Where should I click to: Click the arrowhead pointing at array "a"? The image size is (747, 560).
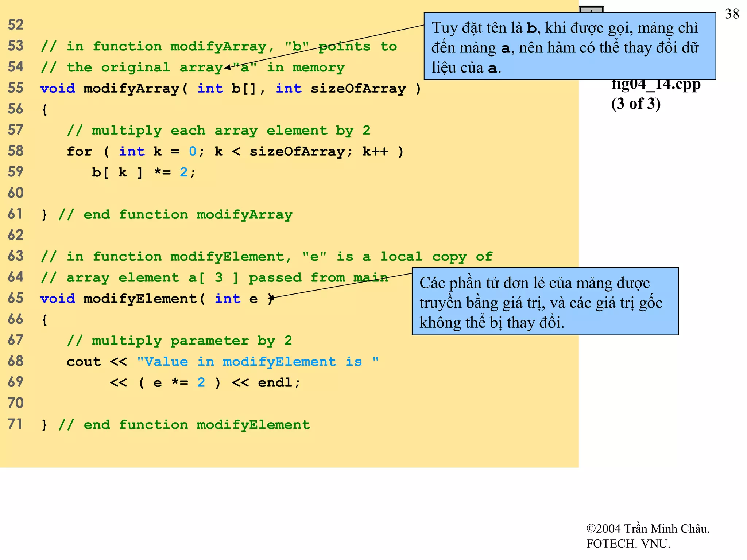pos(228,67)
